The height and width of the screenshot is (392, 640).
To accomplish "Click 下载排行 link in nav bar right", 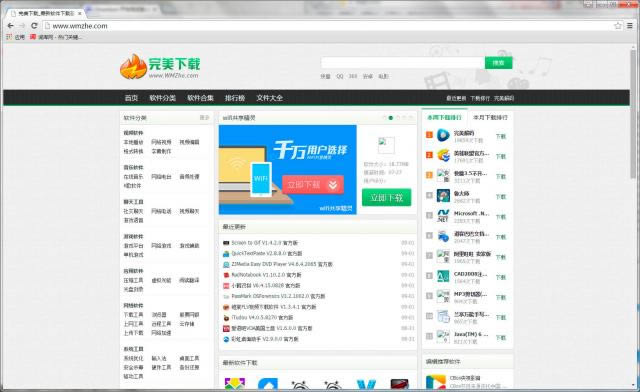I will click(x=480, y=98).
